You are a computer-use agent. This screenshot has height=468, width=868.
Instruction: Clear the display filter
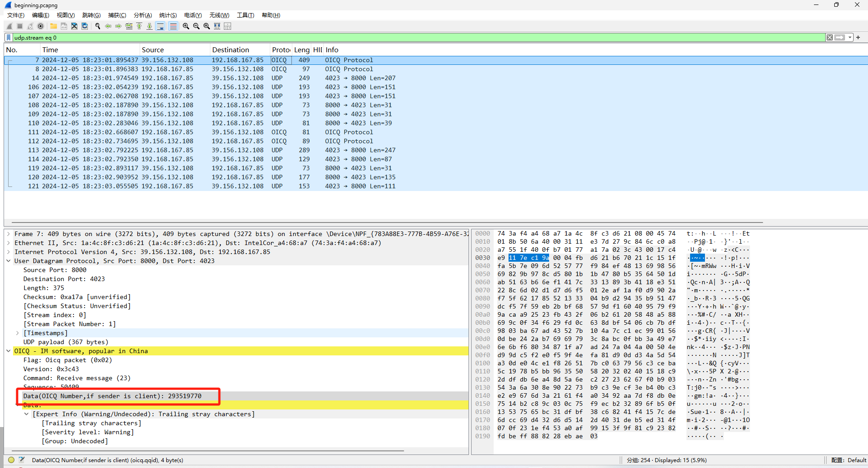pyautogui.click(x=829, y=37)
